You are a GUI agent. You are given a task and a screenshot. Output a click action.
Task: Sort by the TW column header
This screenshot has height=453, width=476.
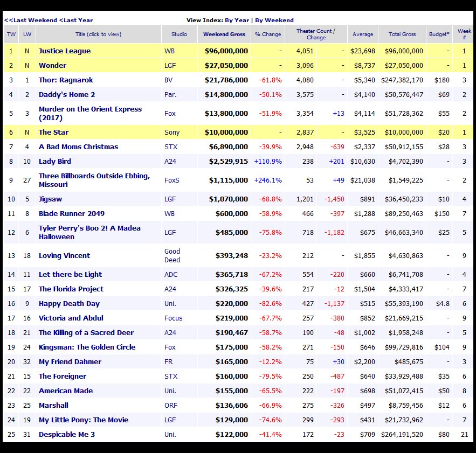coord(11,34)
